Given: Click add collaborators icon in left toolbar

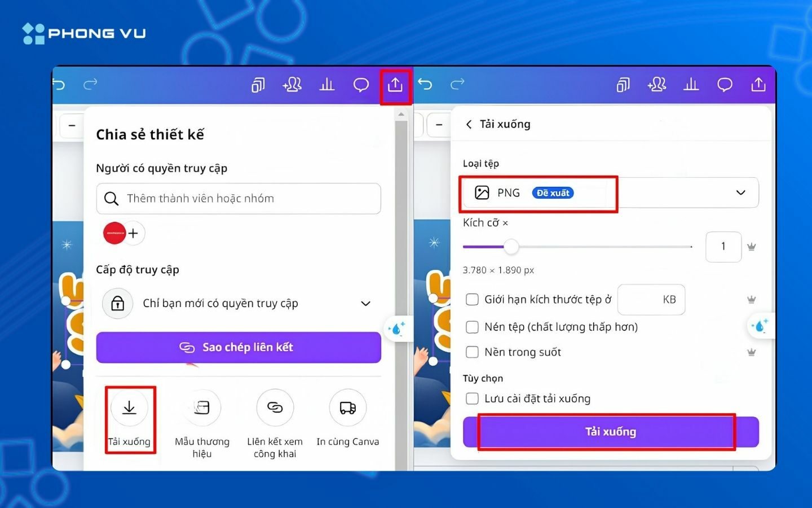Looking at the screenshot, I should (x=292, y=85).
